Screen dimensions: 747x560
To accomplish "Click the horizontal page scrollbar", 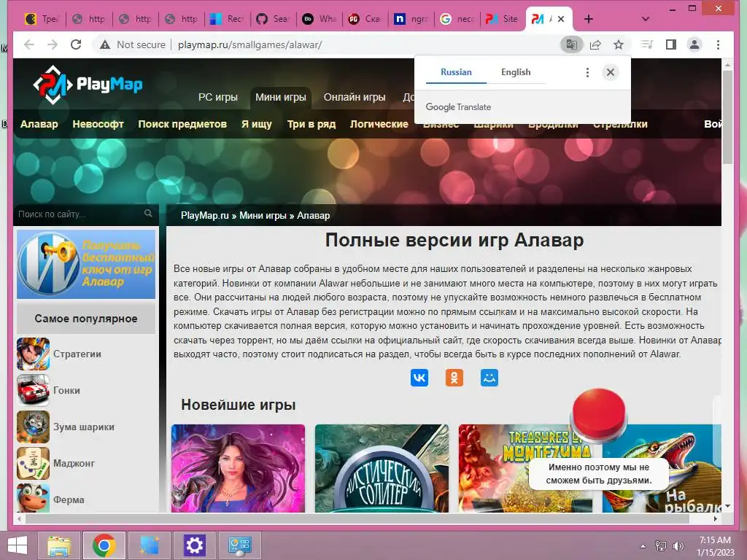I will pyautogui.click(x=357, y=518).
